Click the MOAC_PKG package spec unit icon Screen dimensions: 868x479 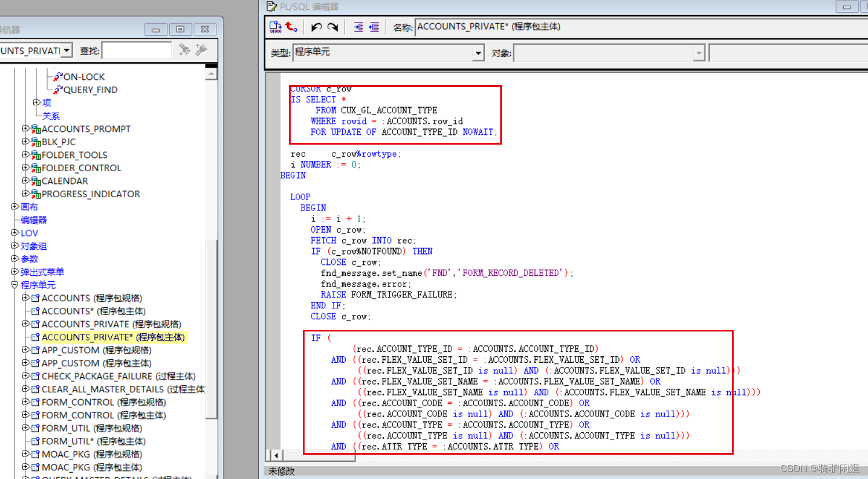coord(35,454)
